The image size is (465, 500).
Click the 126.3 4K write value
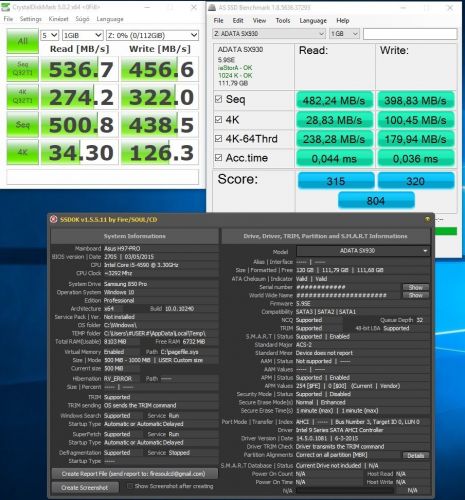160,152
